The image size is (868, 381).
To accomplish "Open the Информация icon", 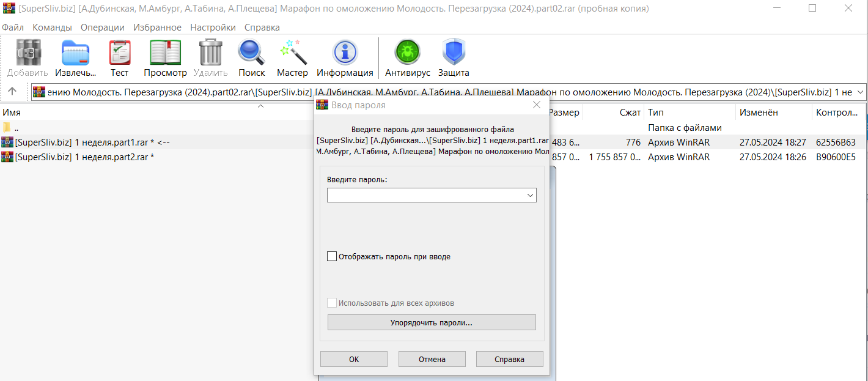I will point(345,53).
